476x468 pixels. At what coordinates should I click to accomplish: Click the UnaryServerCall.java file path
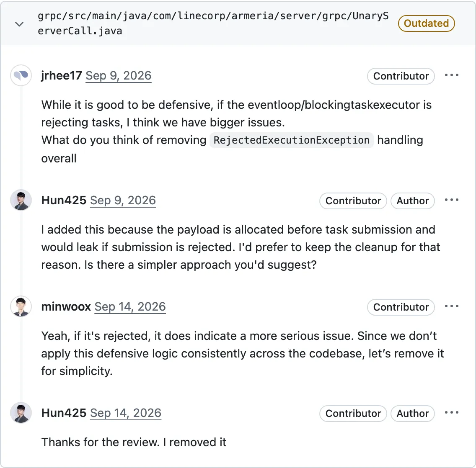[x=213, y=23]
